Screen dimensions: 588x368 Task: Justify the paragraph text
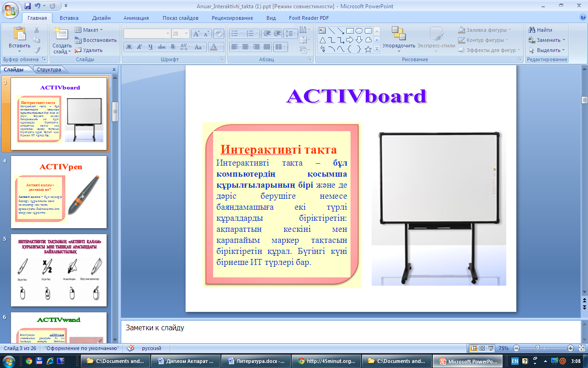pyautogui.click(x=267, y=47)
